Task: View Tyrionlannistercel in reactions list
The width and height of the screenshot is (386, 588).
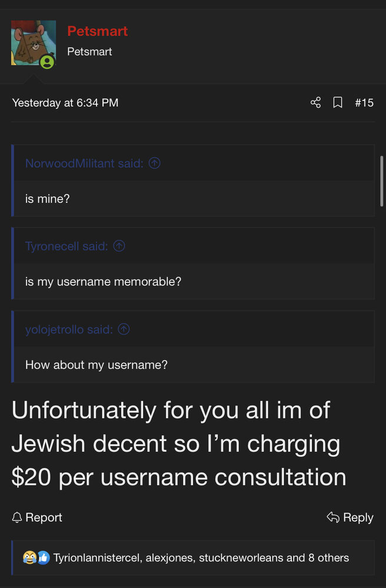Action: coord(96,557)
